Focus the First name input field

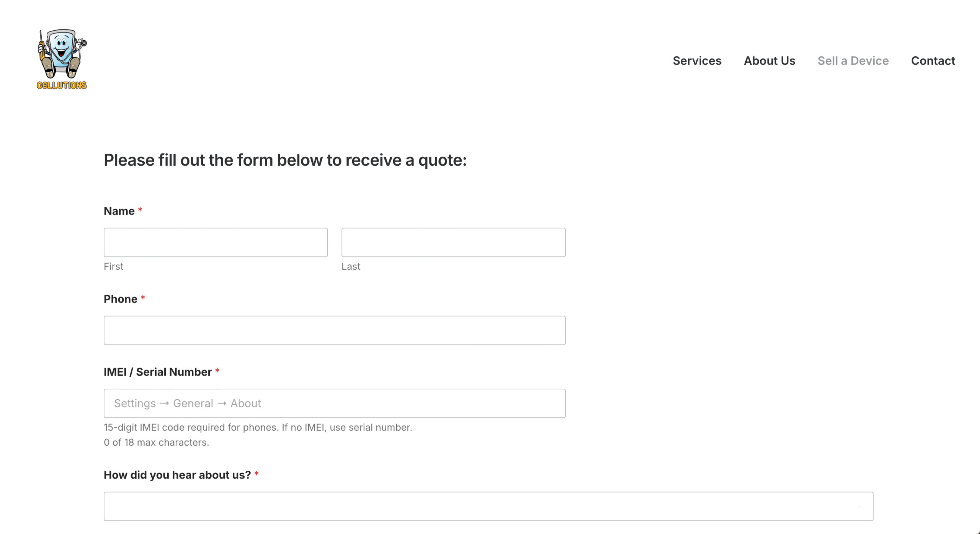(216, 243)
